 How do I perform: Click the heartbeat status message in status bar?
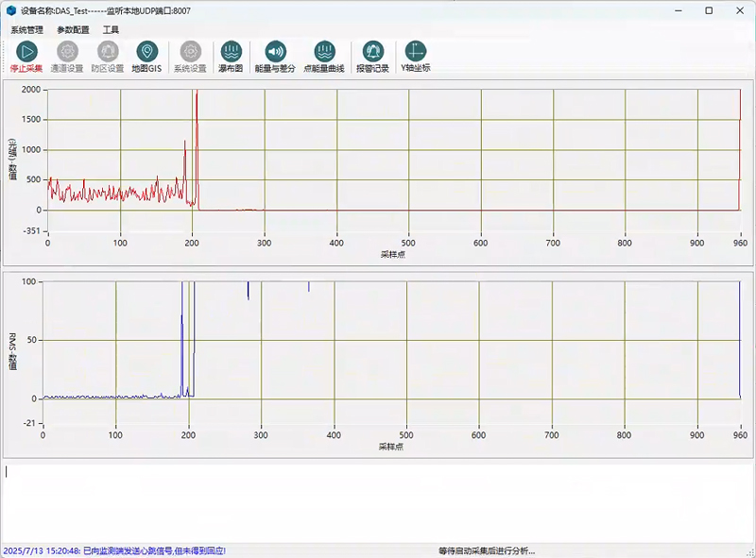113,550
